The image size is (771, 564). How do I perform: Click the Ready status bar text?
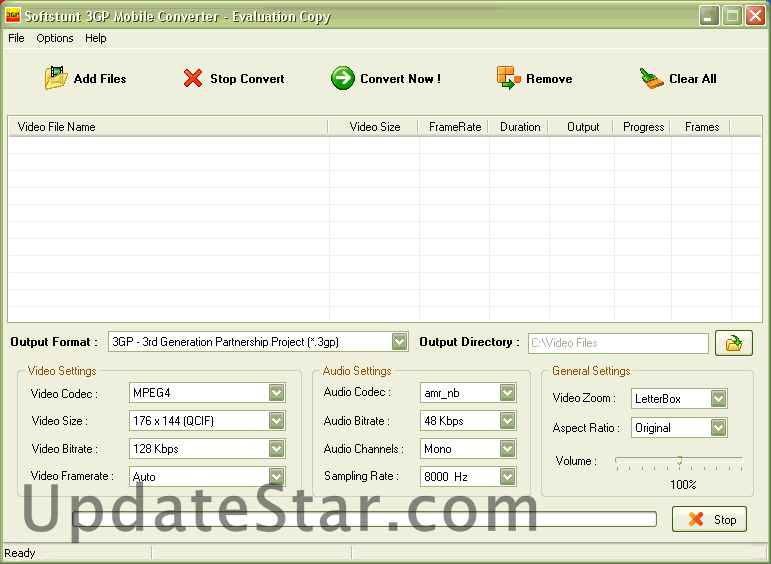(20, 553)
